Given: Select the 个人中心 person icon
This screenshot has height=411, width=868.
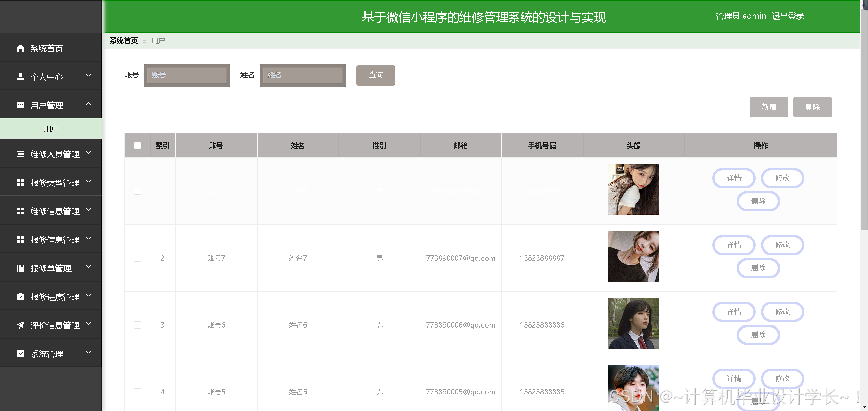Looking at the screenshot, I should [x=20, y=77].
